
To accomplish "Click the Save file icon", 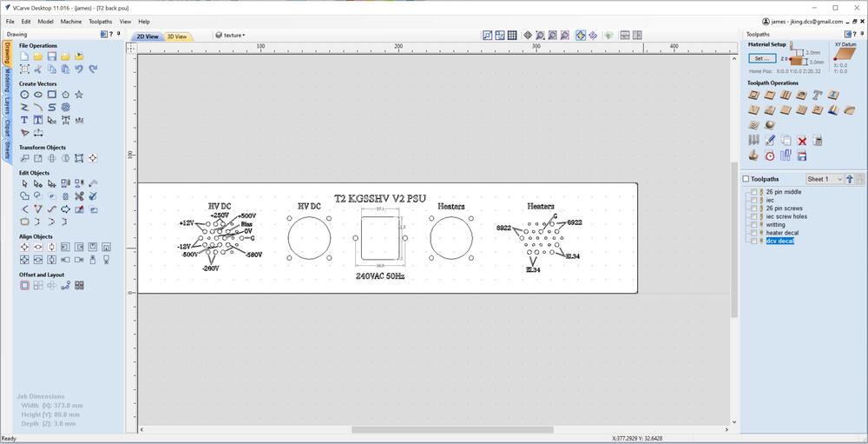I will tap(52, 56).
